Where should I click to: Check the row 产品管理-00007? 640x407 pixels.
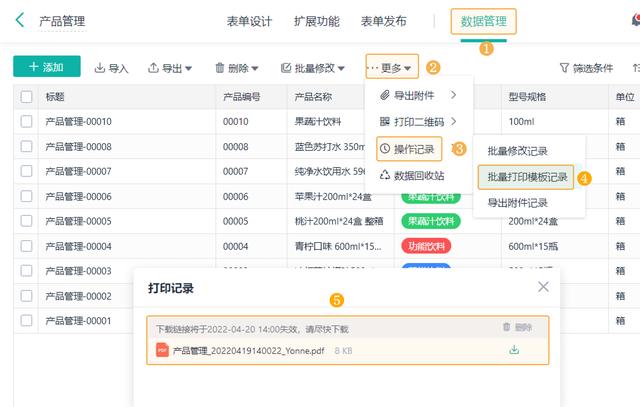(27, 171)
